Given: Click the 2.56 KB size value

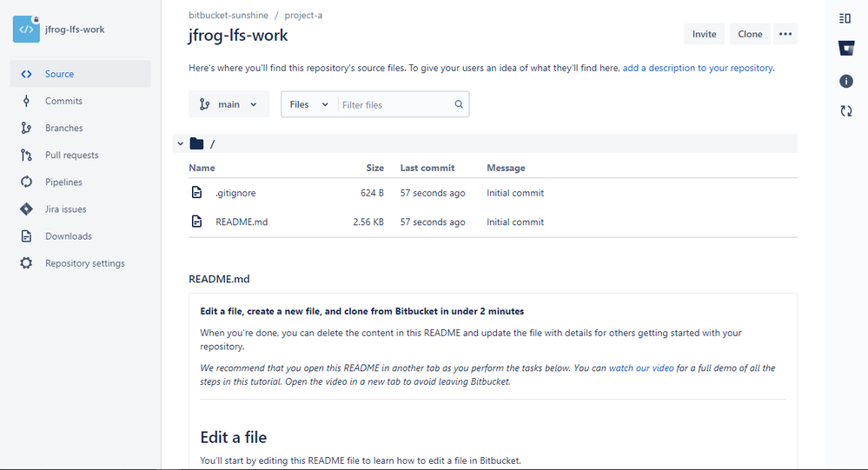Looking at the screenshot, I should tap(368, 222).
